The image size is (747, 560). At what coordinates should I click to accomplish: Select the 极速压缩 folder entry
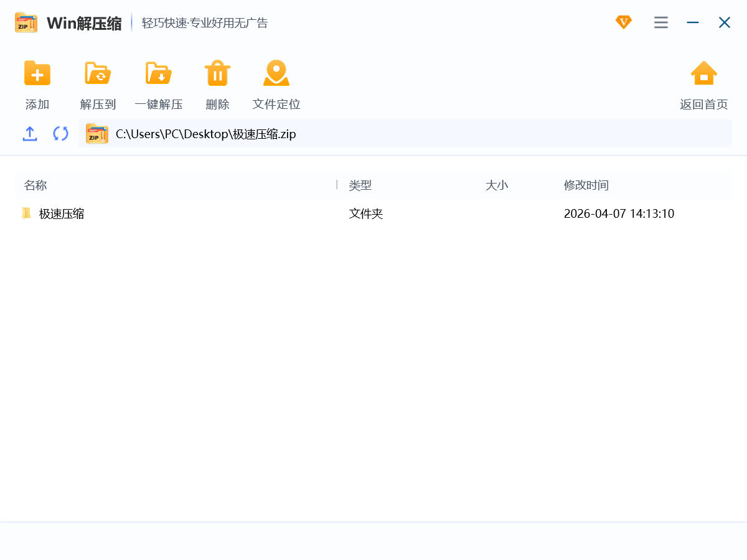pyautogui.click(x=61, y=214)
